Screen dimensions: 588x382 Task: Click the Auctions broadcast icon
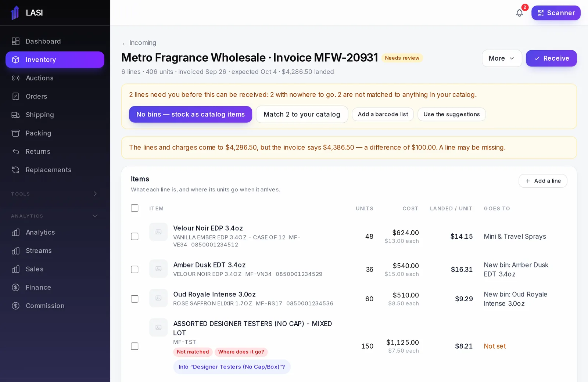15,78
